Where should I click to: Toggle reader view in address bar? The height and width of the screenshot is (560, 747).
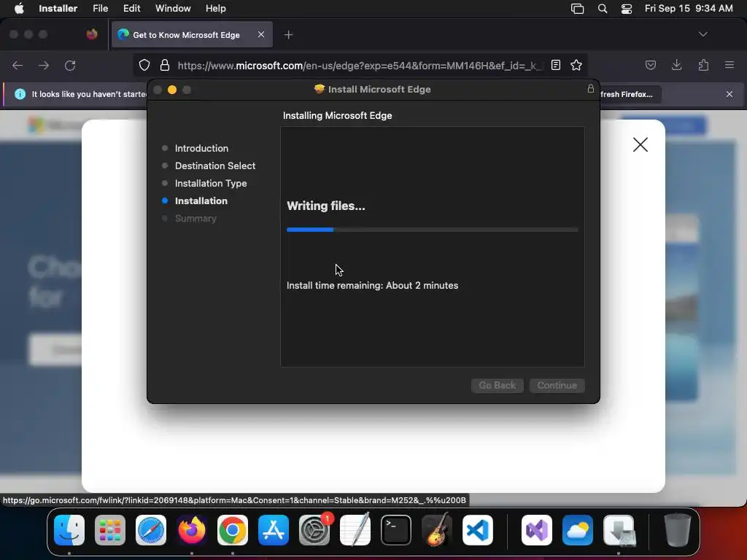click(555, 65)
